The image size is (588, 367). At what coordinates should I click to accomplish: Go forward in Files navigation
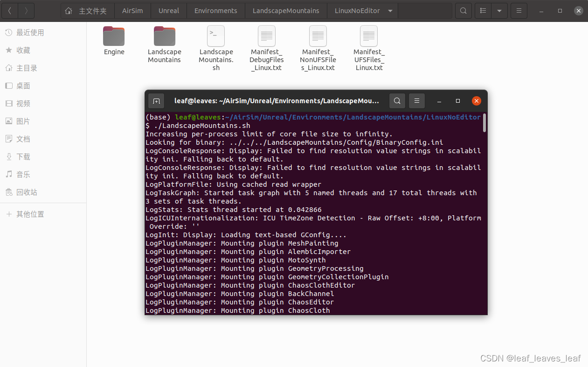[x=27, y=11]
